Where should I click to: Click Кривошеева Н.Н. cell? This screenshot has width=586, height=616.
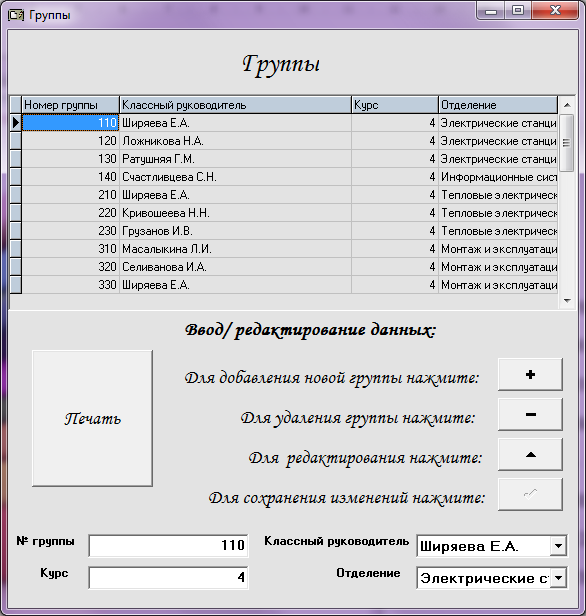tap(235, 213)
